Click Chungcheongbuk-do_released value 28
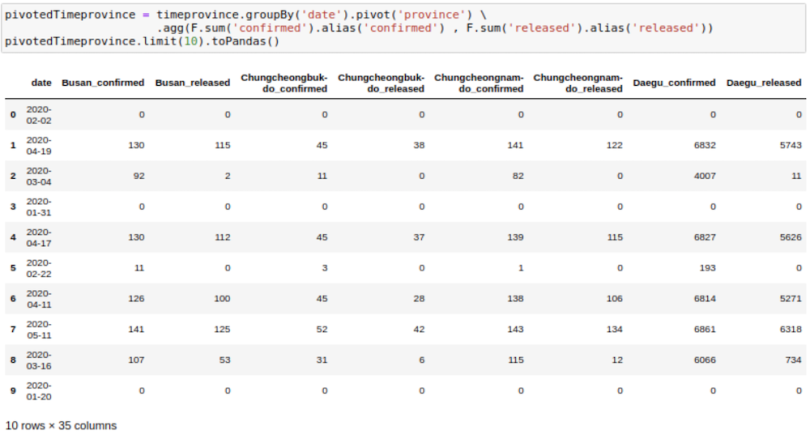 [x=419, y=299]
